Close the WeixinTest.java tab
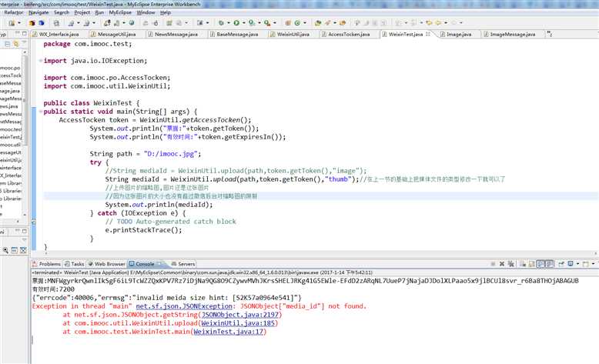This screenshot has height=364, width=599. click(428, 34)
